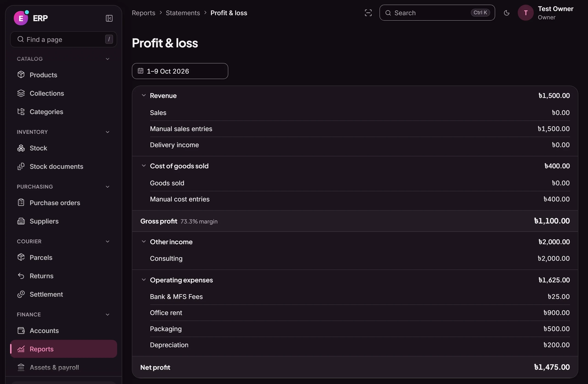Open the 1–9 Oct 2026 date picker
Viewport: 588px width, 384px height.
pyautogui.click(x=180, y=71)
